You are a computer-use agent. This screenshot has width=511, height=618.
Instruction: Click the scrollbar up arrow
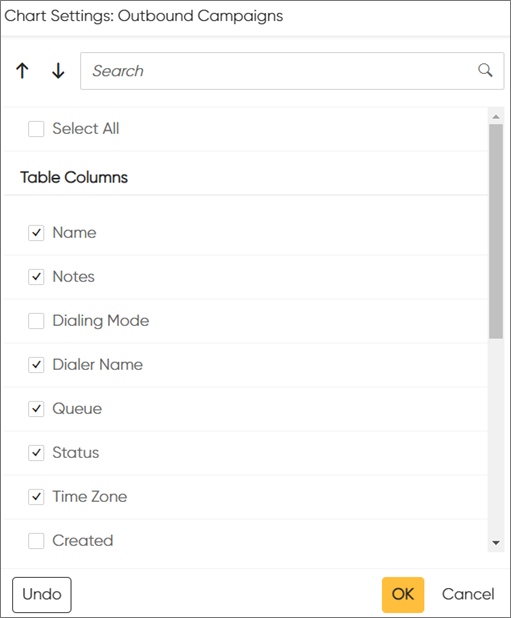pos(496,117)
